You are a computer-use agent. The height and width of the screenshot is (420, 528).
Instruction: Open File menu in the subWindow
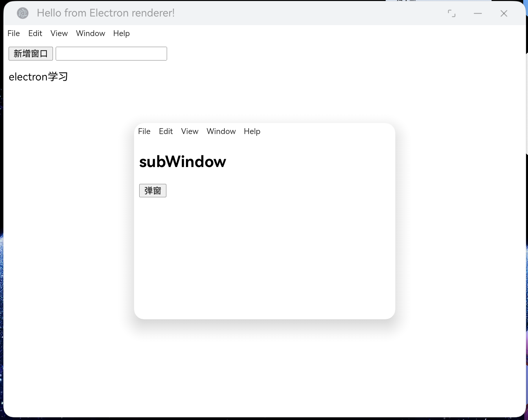pyautogui.click(x=144, y=131)
